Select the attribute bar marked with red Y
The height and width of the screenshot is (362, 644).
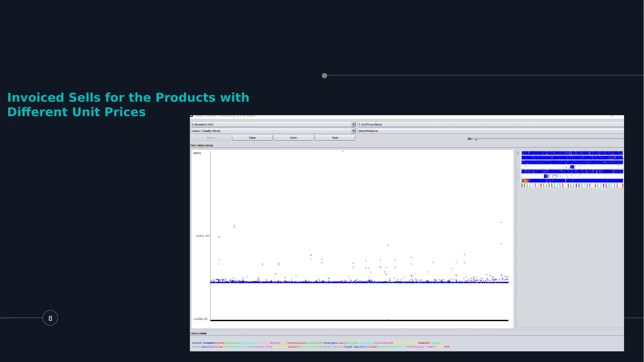point(572,176)
